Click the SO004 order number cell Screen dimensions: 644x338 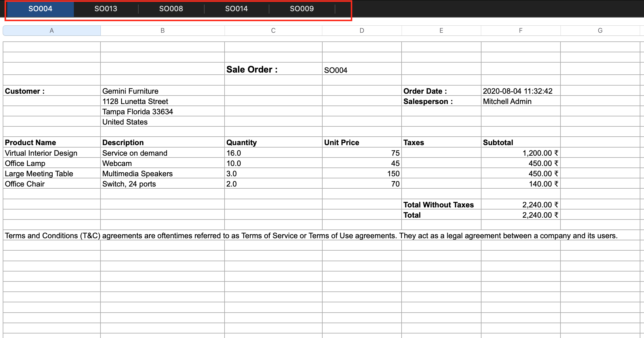362,69
